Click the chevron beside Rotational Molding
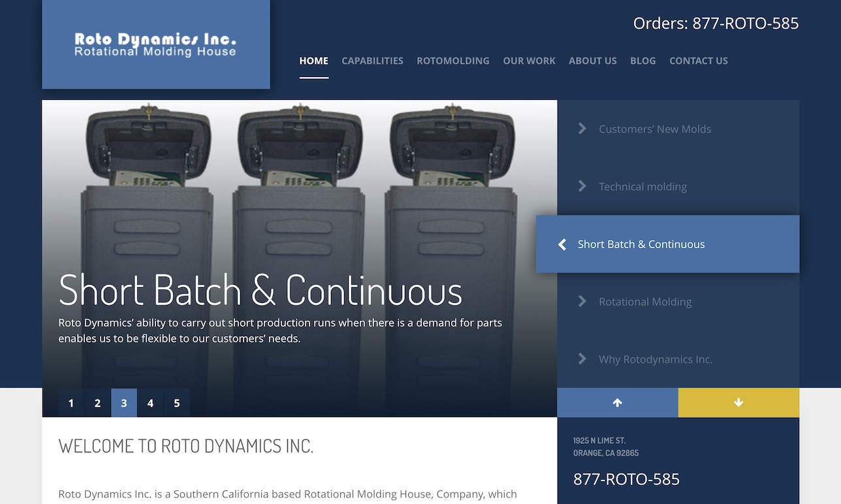The image size is (841, 504). click(x=582, y=301)
